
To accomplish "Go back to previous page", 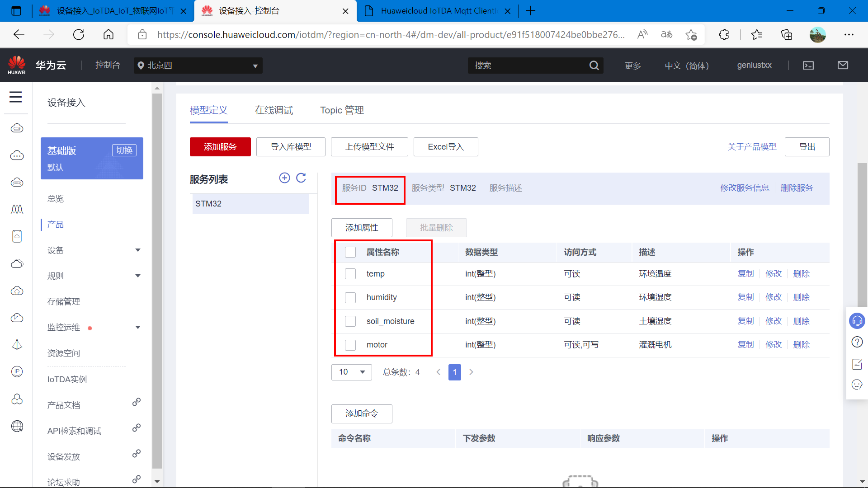I will click(19, 35).
